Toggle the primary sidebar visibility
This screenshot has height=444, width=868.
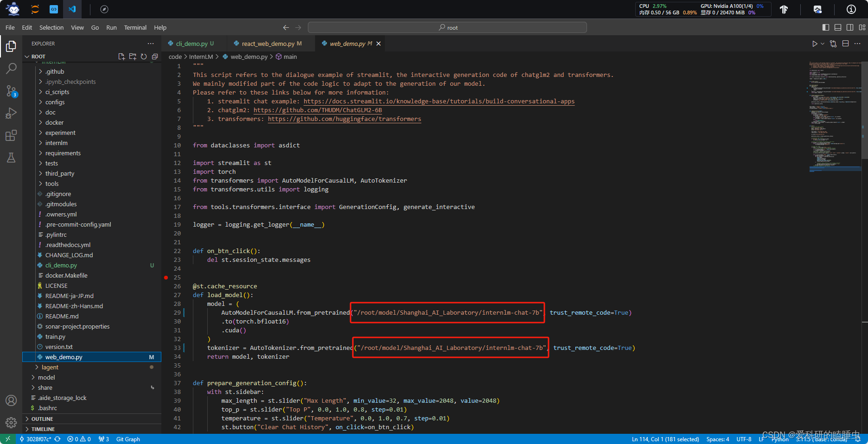pyautogui.click(x=826, y=28)
